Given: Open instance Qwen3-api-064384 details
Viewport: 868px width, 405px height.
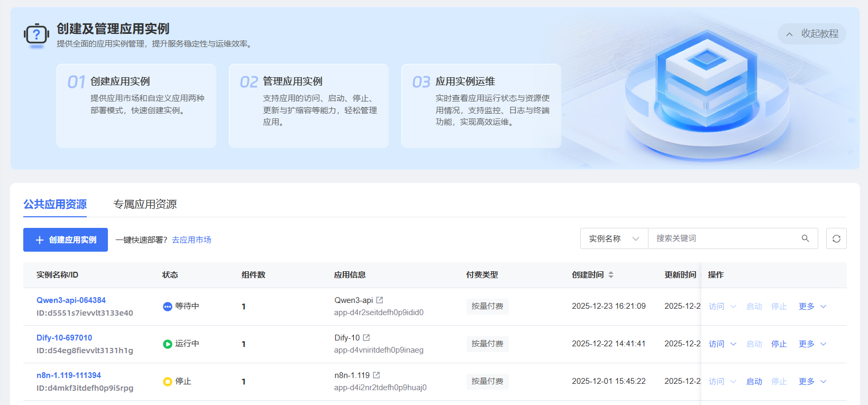Looking at the screenshot, I should [x=71, y=300].
